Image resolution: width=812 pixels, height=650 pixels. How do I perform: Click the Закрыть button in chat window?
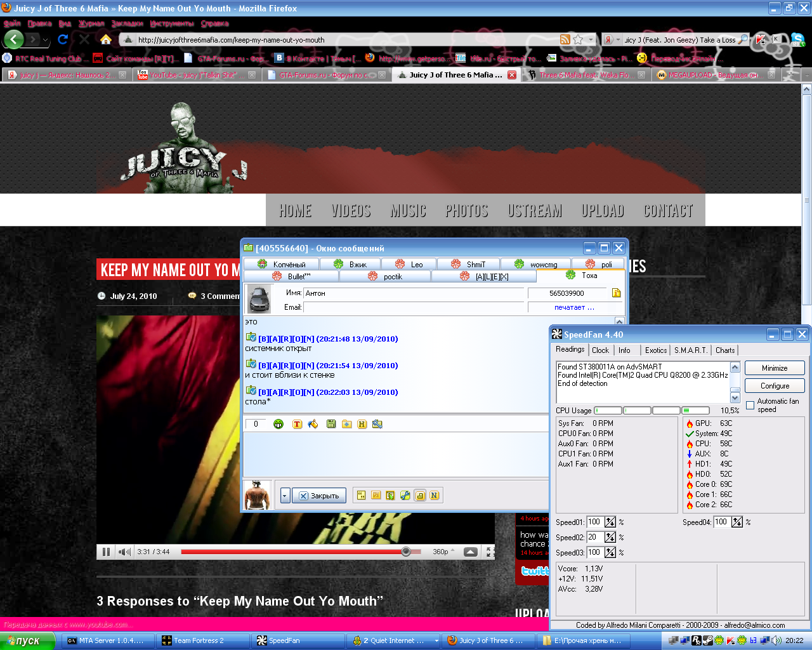[319, 496]
